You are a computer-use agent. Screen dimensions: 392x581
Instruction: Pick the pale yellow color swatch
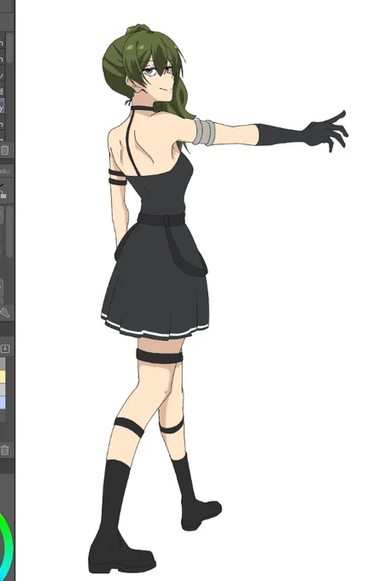[3, 377]
